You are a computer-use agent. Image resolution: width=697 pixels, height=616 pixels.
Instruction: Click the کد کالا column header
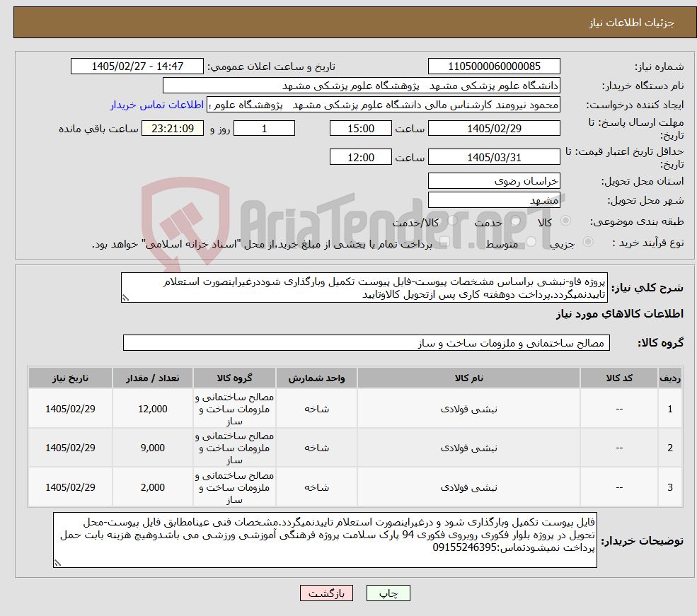[619, 378]
